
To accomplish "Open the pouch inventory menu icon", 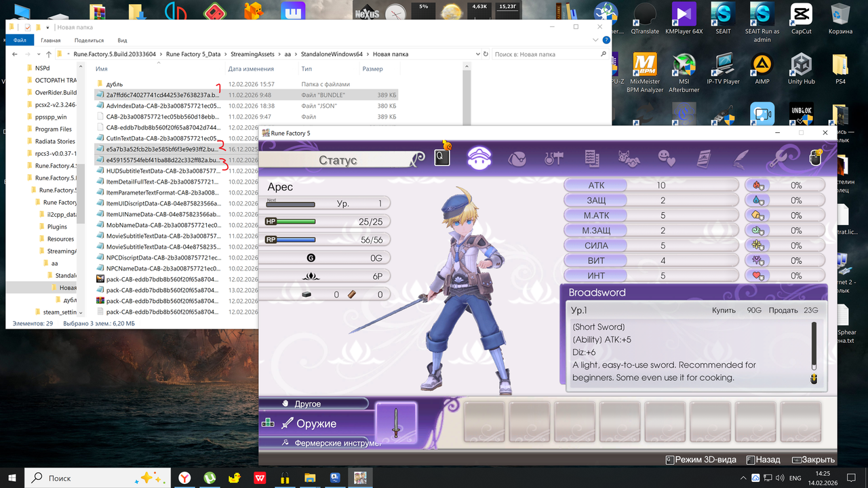I will (x=517, y=159).
